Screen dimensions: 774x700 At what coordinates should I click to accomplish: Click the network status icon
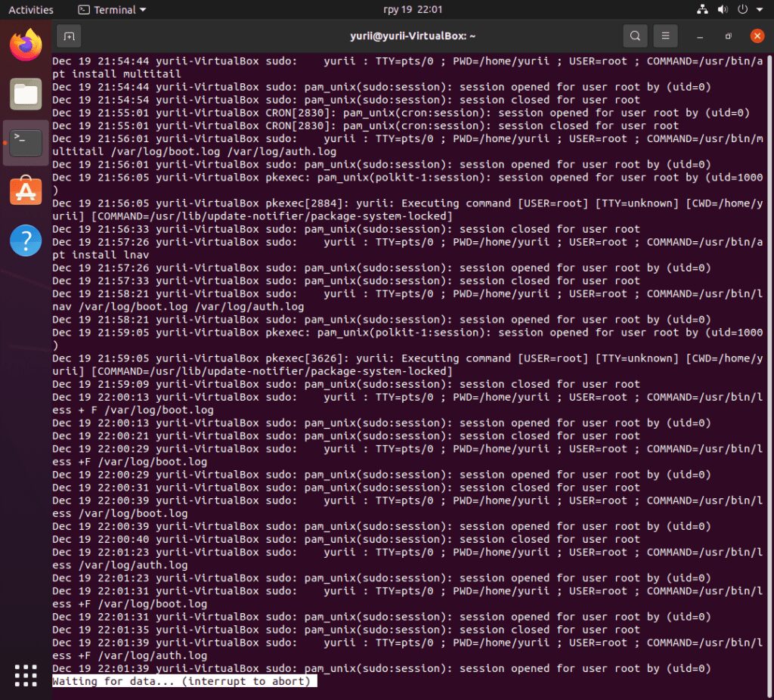pos(702,10)
